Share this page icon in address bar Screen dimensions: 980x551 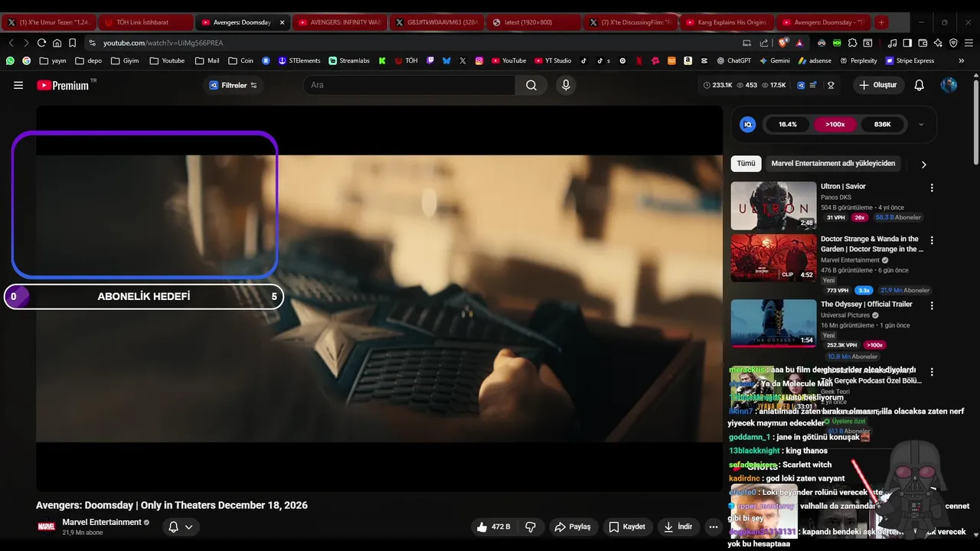(764, 43)
